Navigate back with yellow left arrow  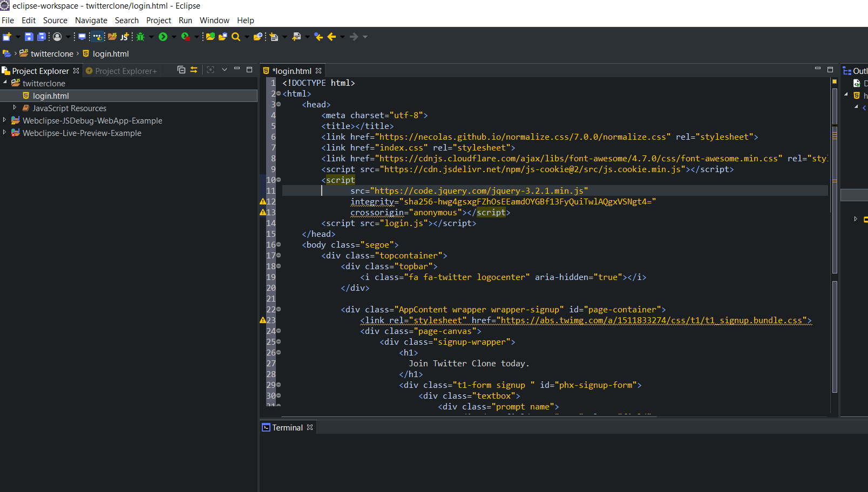[331, 37]
